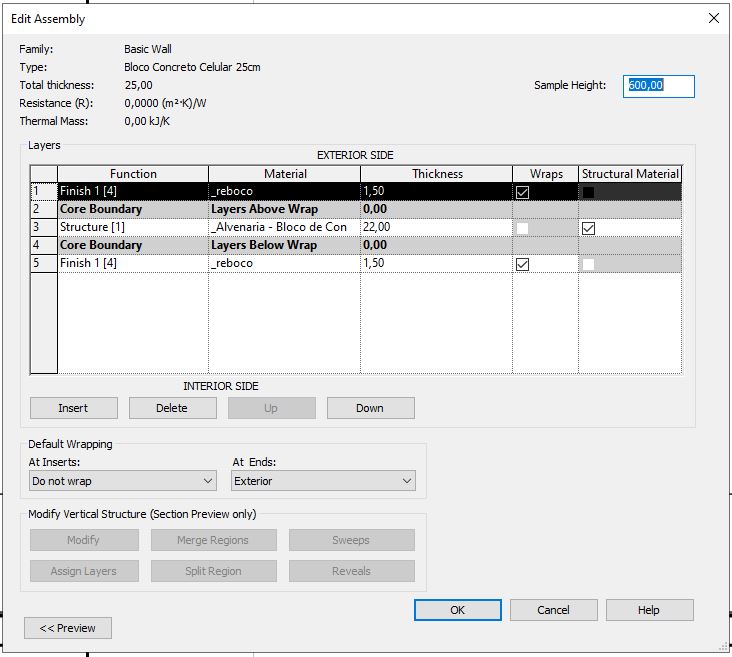
Task: Click the Function column header
Action: tap(133, 174)
